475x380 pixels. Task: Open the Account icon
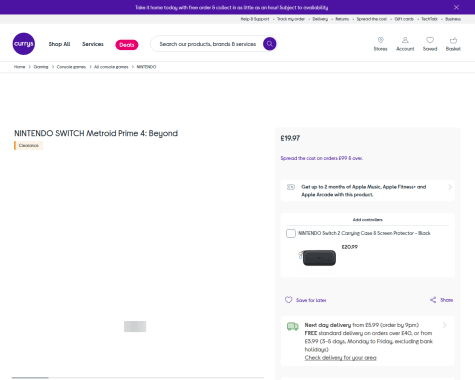pyautogui.click(x=405, y=40)
